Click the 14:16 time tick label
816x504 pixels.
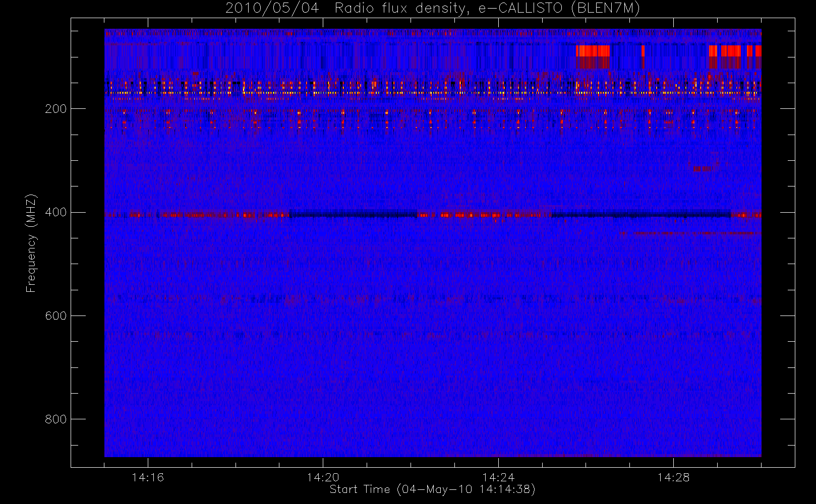pos(148,477)
